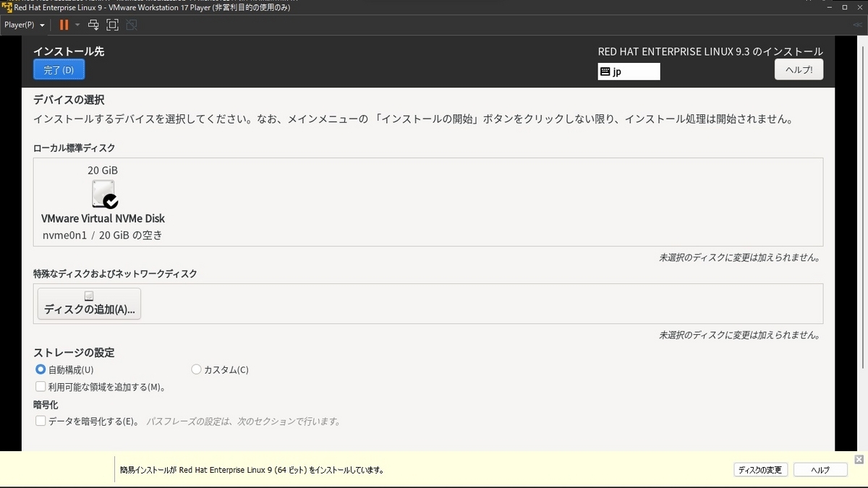
Task: Click the インストール先 title
Action: click(69, 51)
